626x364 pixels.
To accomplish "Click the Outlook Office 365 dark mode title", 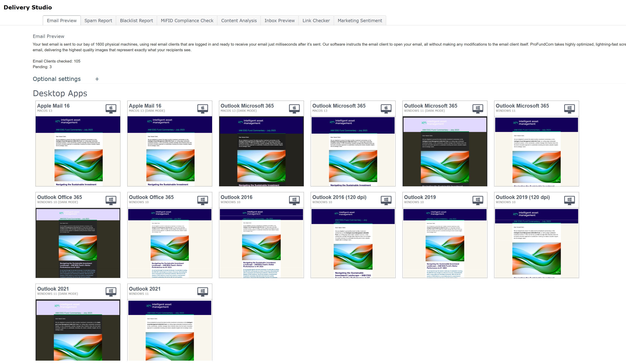I will (x=59, y=197).
